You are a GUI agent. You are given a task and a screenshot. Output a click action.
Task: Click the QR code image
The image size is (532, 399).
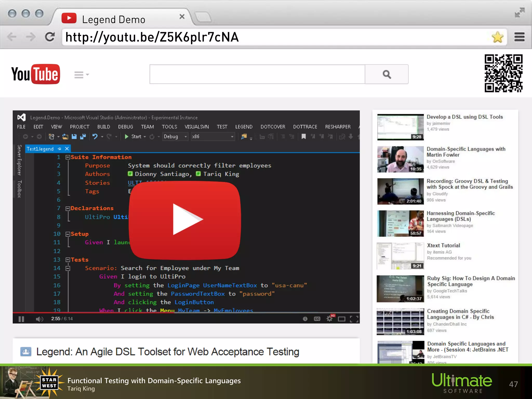[x=503, y=73]
